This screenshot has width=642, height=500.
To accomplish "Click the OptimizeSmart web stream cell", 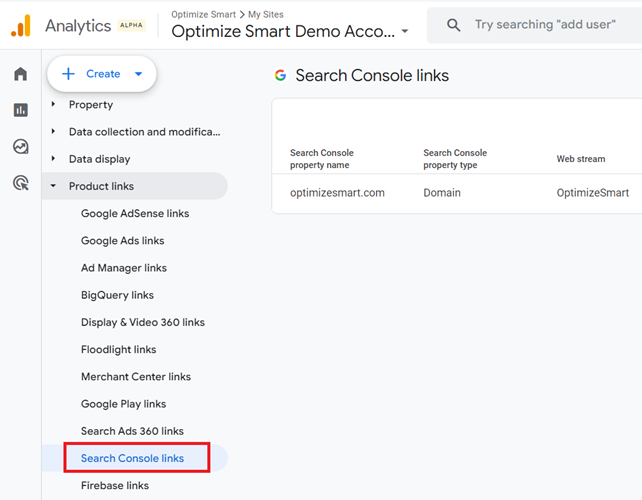I will 592,193.
